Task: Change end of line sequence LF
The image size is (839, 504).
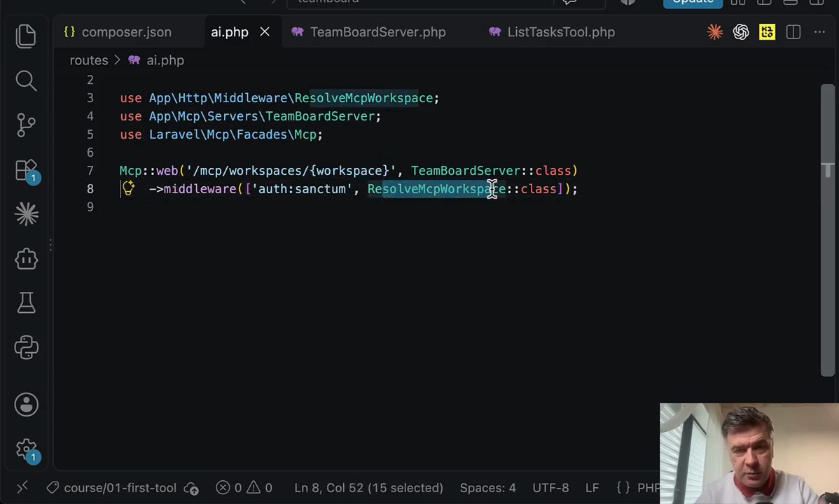Action: coord(592,488)
